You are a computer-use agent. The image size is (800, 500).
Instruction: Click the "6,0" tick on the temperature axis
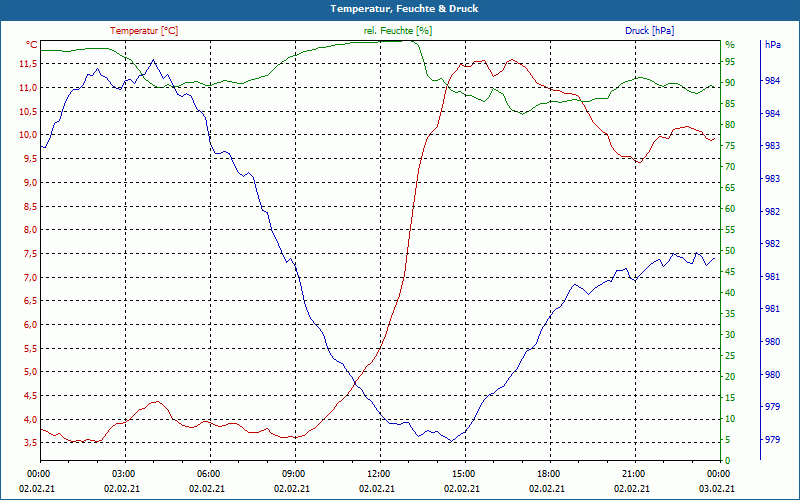pos(30,324)
